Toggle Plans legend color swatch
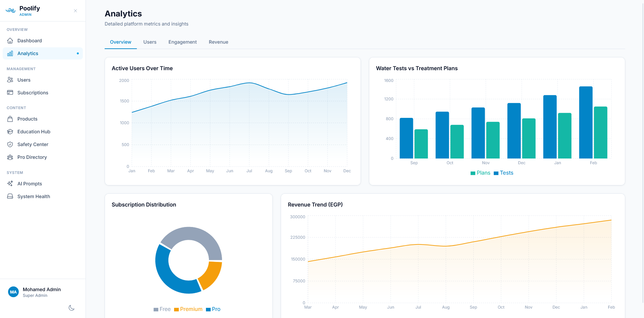 point(473,173)
